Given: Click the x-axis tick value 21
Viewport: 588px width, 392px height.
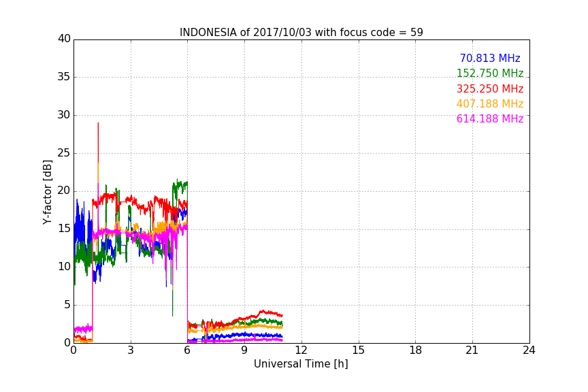Looking at the screenshot, I should (472, 350).
